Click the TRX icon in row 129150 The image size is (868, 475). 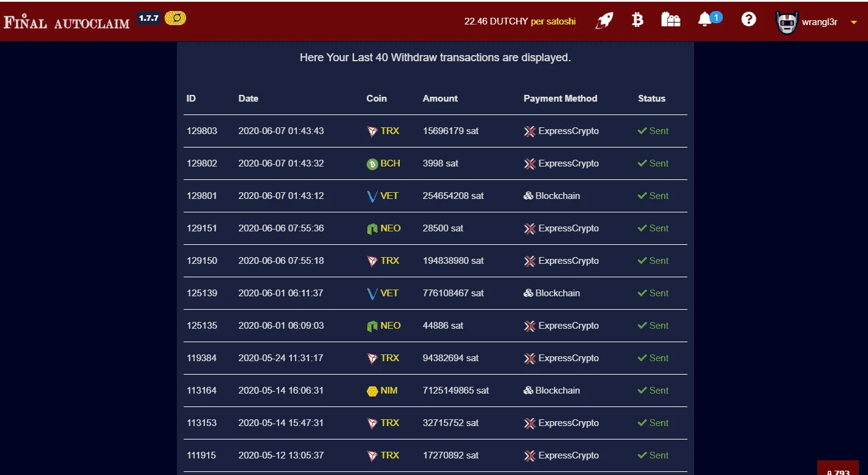(x=372, y=261)
